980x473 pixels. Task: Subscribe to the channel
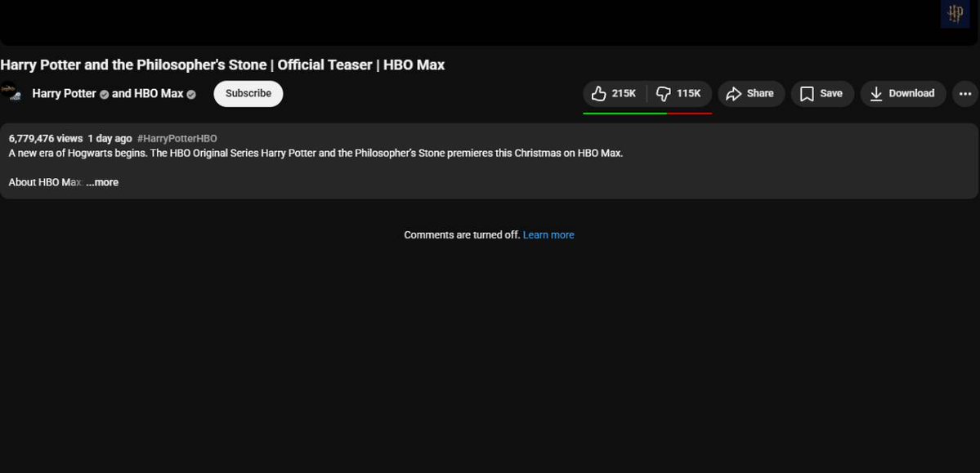pos(248,94)
